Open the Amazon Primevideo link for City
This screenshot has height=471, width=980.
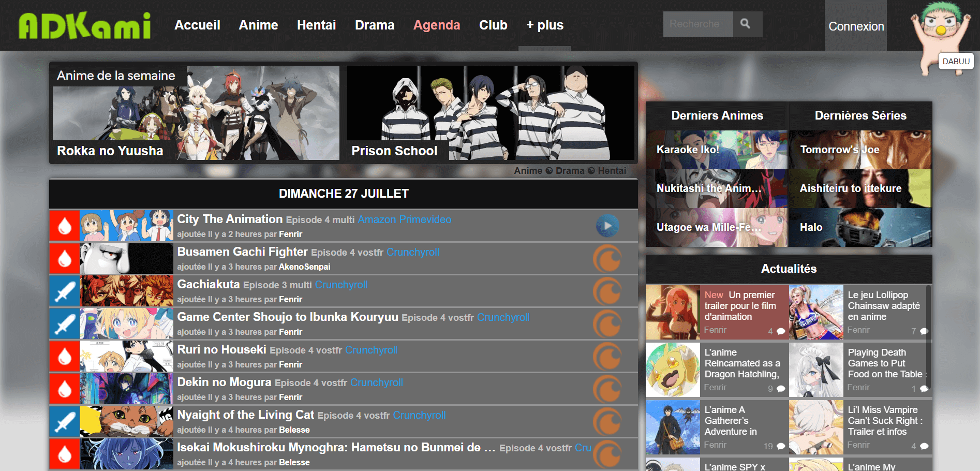pyautogui.click(x=404, y=219)
